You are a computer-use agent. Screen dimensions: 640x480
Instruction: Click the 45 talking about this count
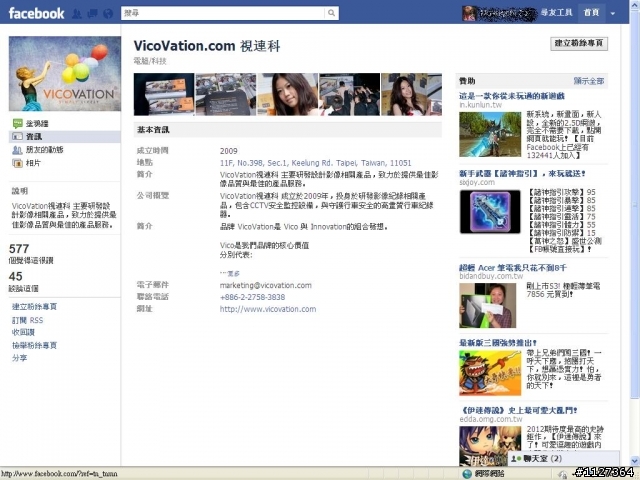(16, 276)
